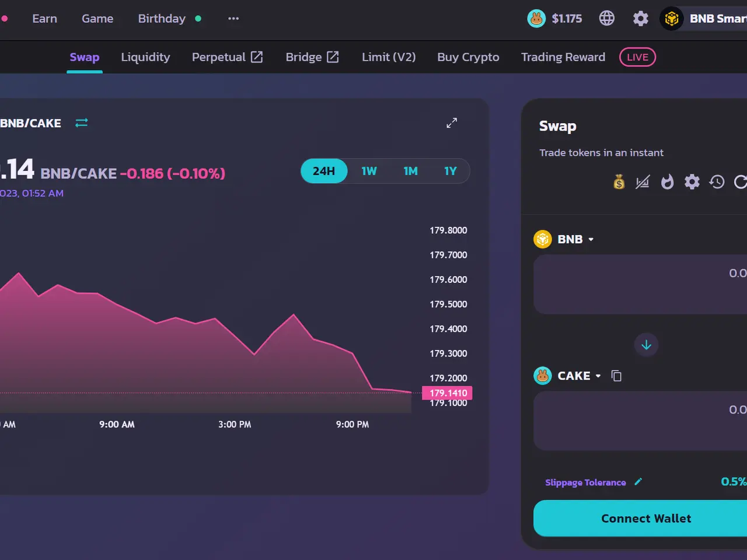747x560 pixels.
Task: Edit Slippage Tolerance with pencil icon
Action: pos(638,482)
